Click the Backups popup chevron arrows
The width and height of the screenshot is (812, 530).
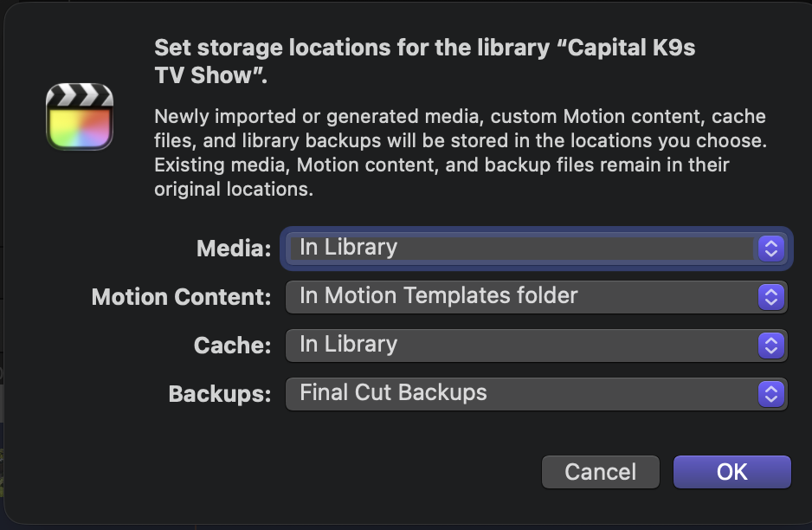click(x=770, y=394)
